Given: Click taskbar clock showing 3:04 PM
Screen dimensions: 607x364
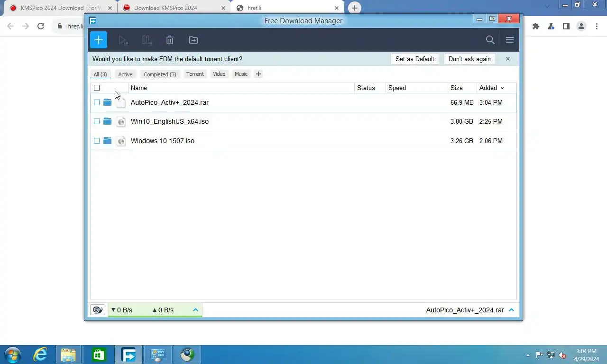Looking at the screenshot, I should (x=586, y=355).
